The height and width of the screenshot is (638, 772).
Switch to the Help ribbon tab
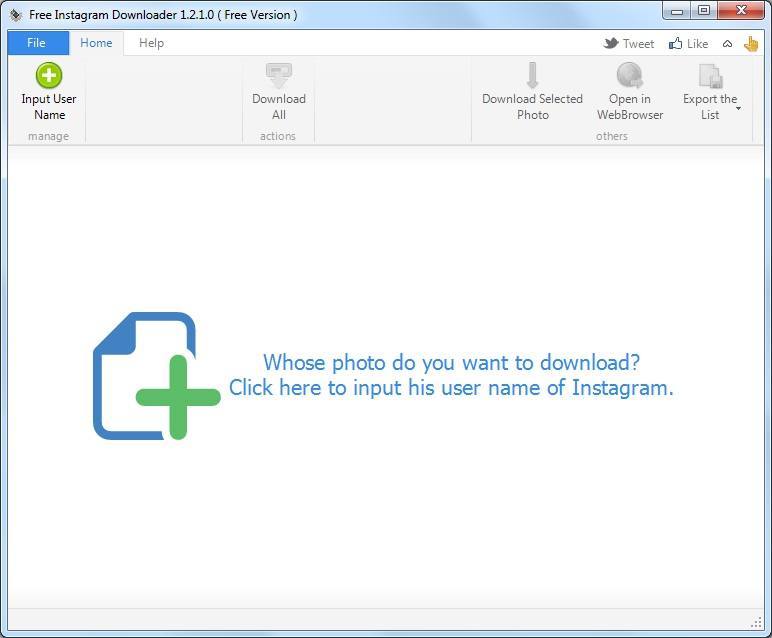(x=151, y=43)
